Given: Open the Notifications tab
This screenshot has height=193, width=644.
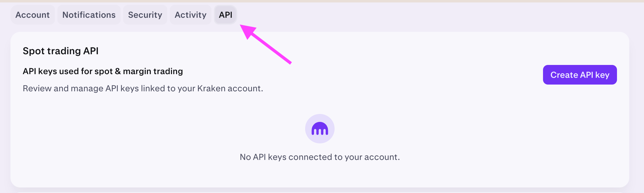Looking at the screenshot, I should pos(89,14).
